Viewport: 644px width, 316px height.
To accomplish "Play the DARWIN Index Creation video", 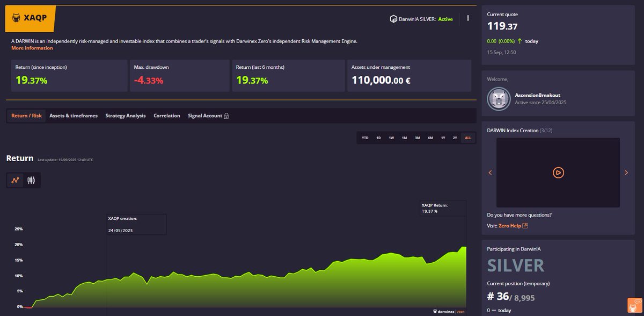I will point(558,173).
